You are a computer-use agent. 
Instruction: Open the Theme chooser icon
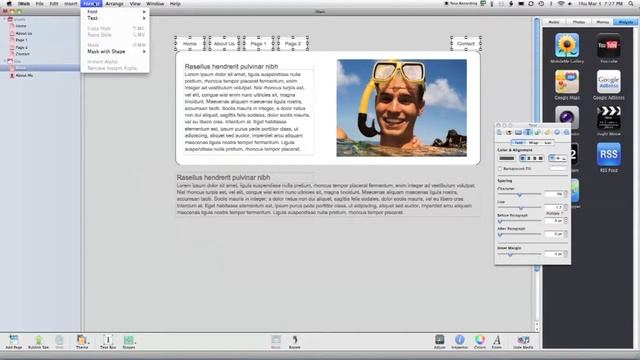[x=82, y=341]
